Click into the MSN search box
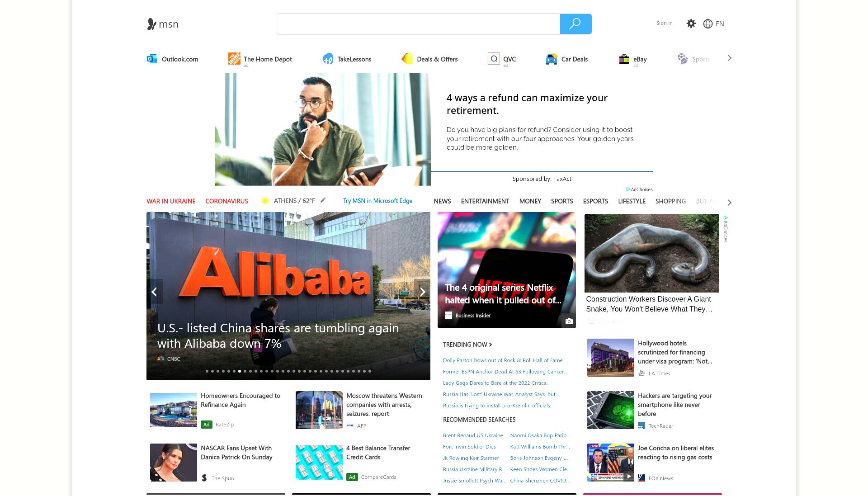This screenshot has height=496, width=868. tap(418, 24)
